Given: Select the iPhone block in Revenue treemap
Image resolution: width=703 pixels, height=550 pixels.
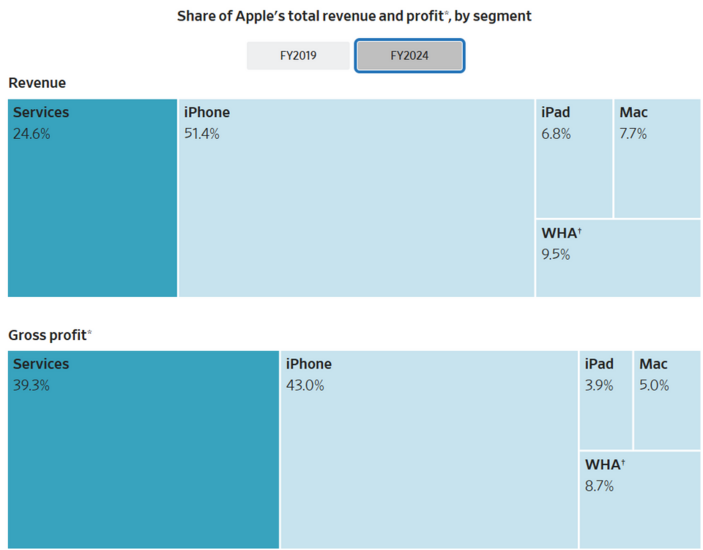Looking at the screenshot, I should (x=356, y=198).
